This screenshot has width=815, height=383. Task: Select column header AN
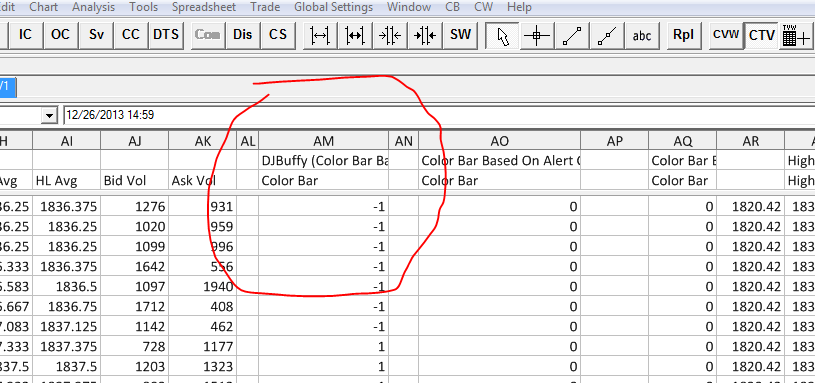404,141
